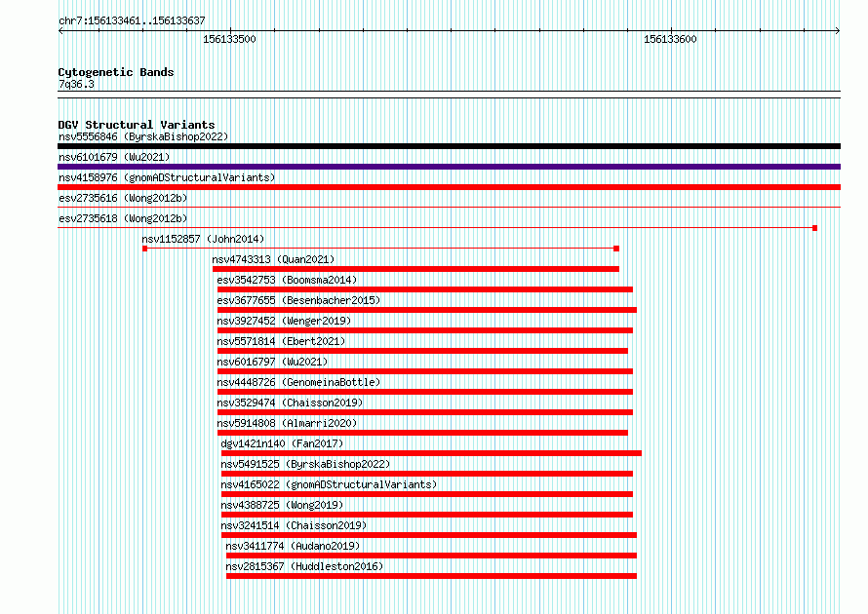The image size is (868, 614).
Task: Click the nsv5571814 (Ebert2021) label
Action: click(281, 341)
